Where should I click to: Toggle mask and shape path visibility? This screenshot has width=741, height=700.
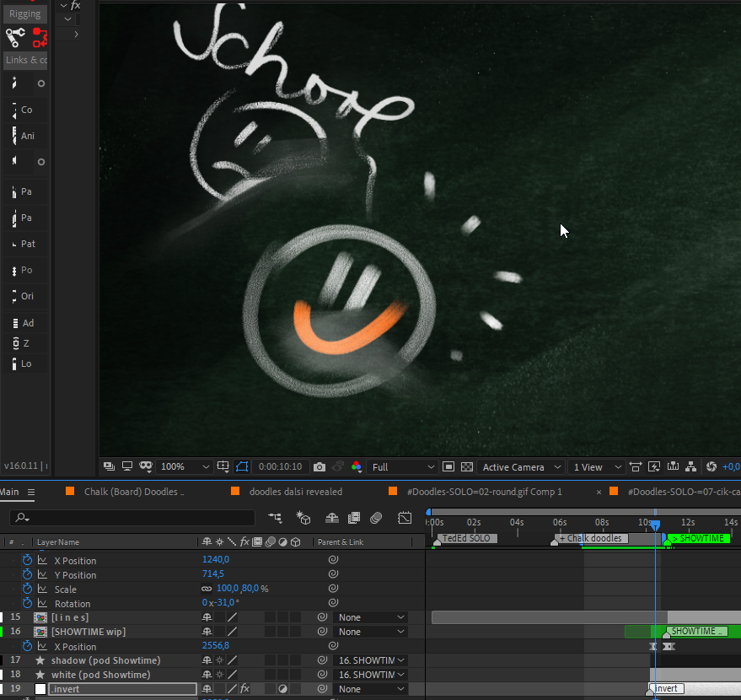242,467
